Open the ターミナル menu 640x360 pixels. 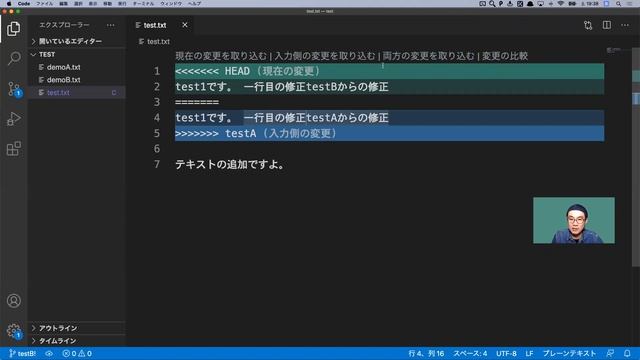143,4
